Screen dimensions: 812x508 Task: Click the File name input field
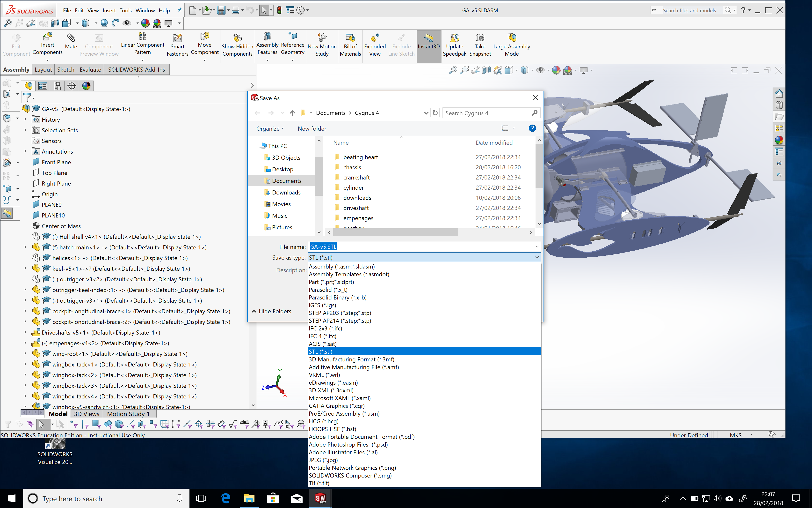[424, 247]
